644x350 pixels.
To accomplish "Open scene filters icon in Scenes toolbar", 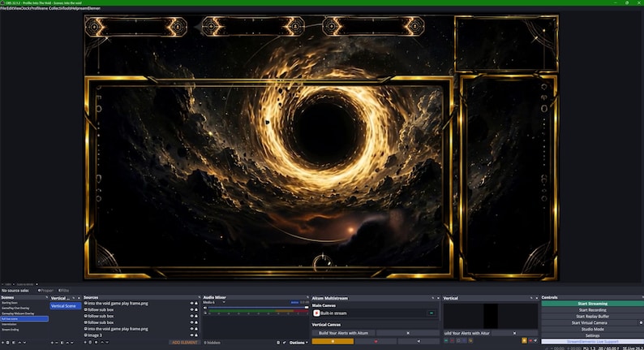I will 14,343.
